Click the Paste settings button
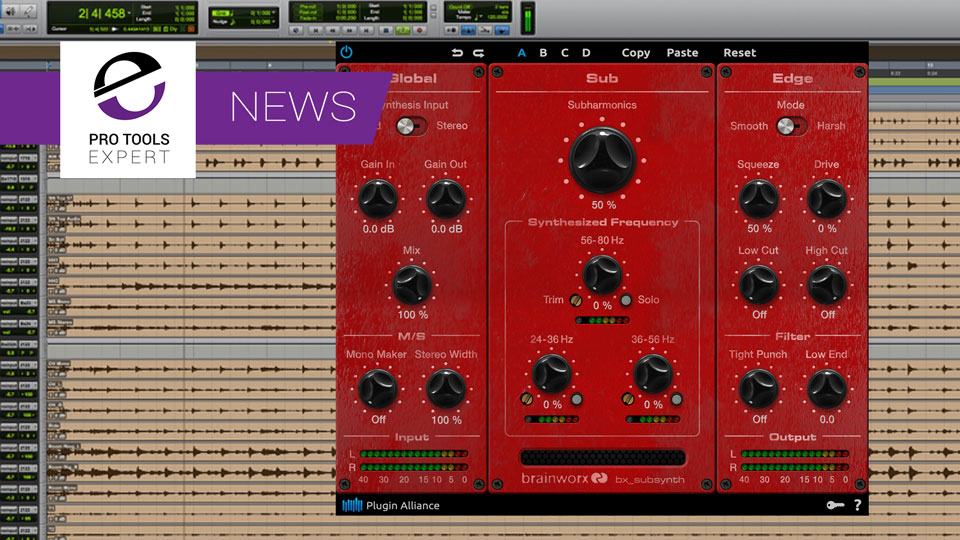Viewport: 960px width, 540px height. point(682,53)
